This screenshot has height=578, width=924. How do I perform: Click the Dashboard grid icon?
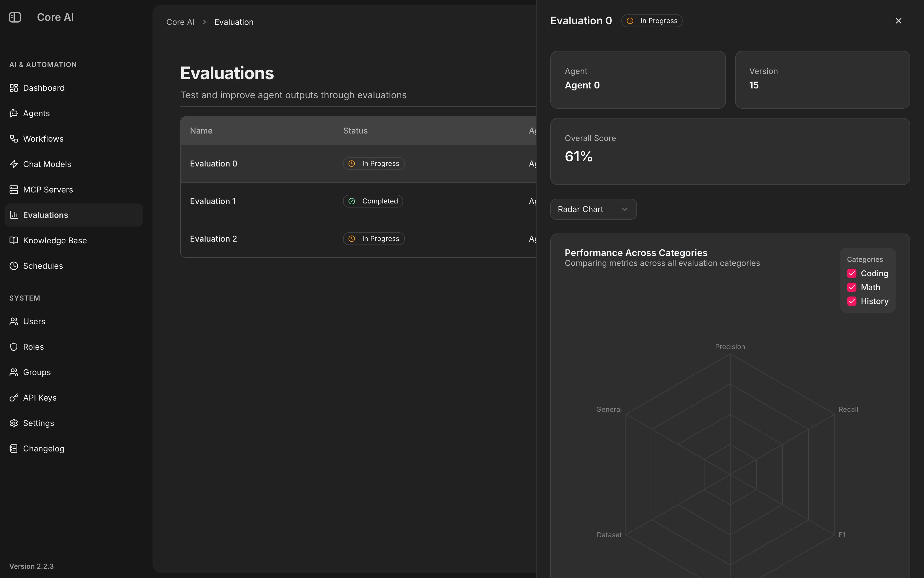14,88
